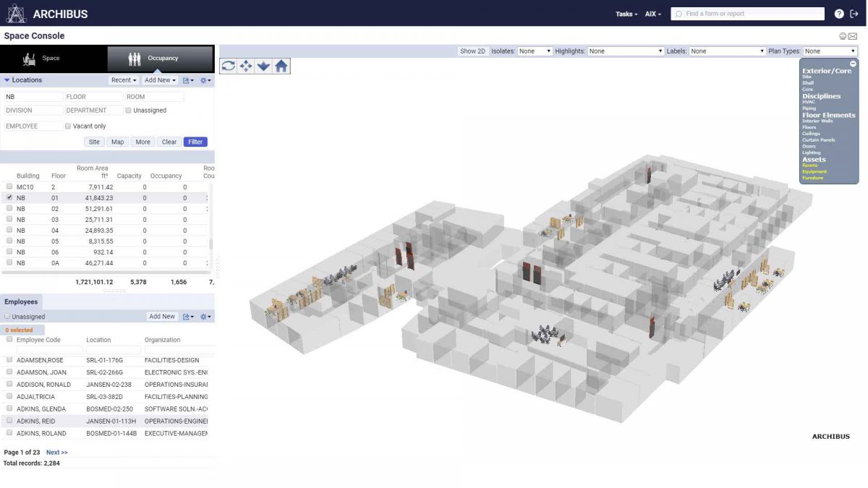Open the Add New dropdown in Locations
The width and height of the screenshot is (868, 488).
coord(160,80)
